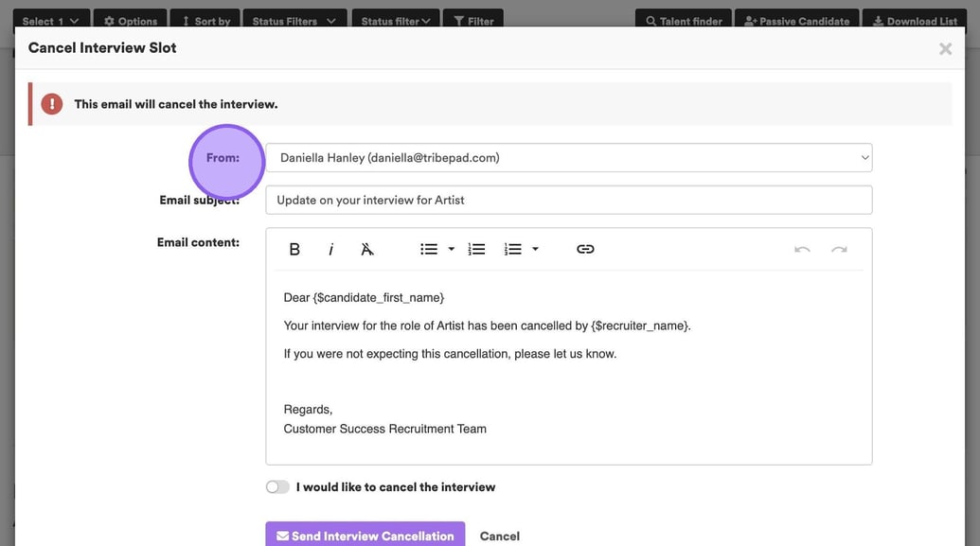This screenshot has width=980, height=546.
Task: Expand the numbered list style dropdown arrow
Action: (536, 249)
